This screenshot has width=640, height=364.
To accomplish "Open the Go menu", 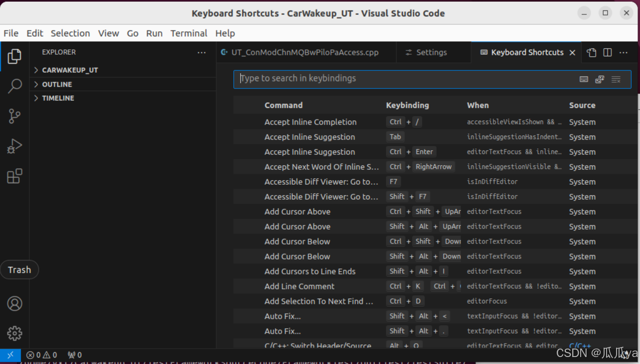I will (133, 33).
